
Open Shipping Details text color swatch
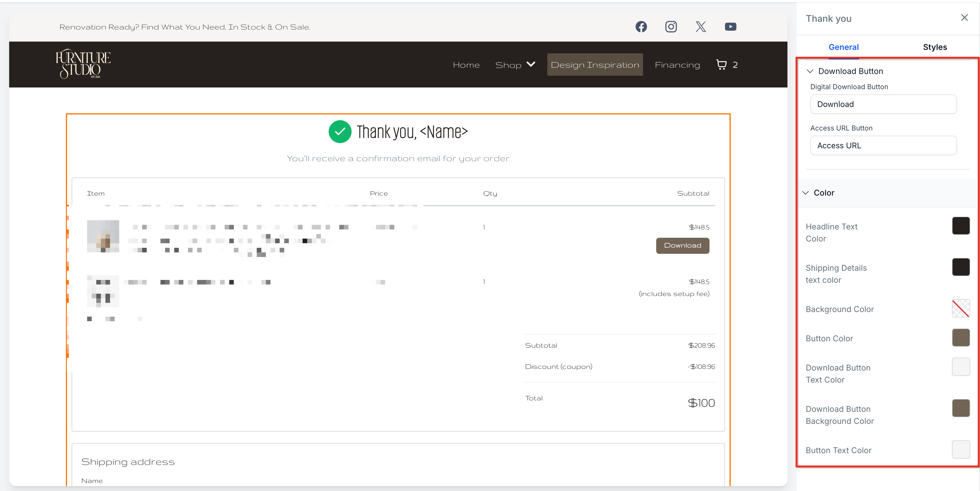(961, 267)
